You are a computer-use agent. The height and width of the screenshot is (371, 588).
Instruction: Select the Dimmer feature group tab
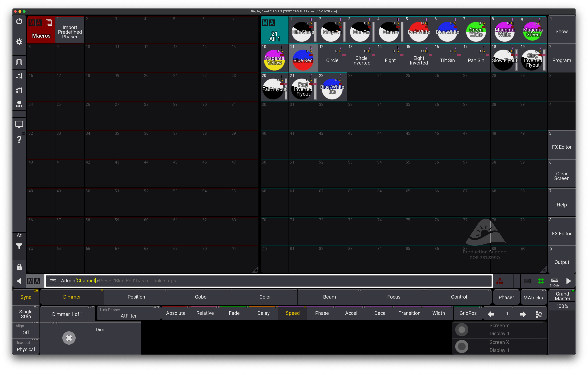(72, 297)
